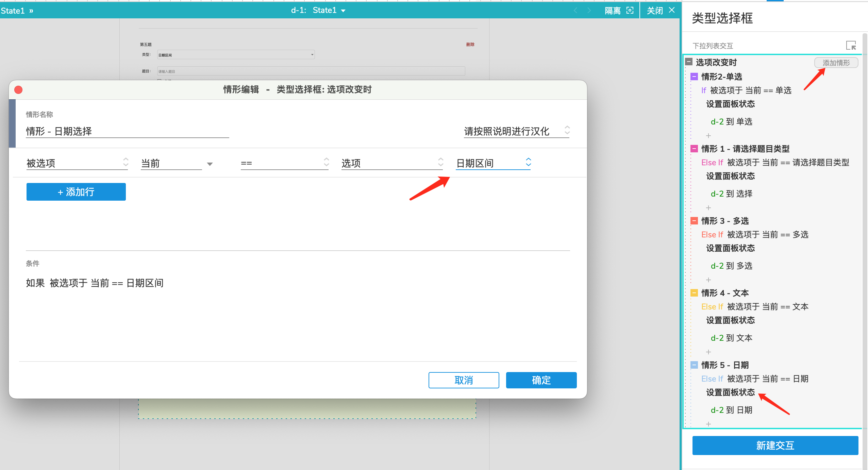
Task: Click plus icon under 情形 3 - 多选
Action: pyautogui.click(x=708, y=280)
